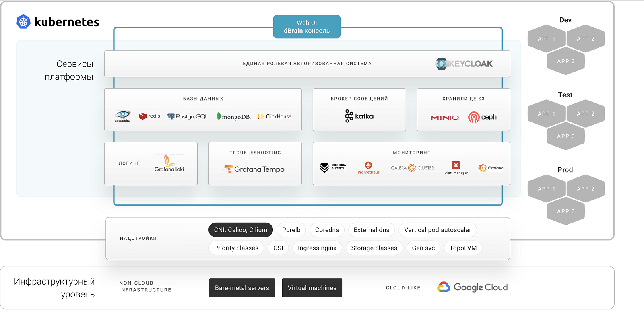Click the 'Сервисы платформы' label
Image resolution: width=644 pixels, height=324 pixels.
69,70
